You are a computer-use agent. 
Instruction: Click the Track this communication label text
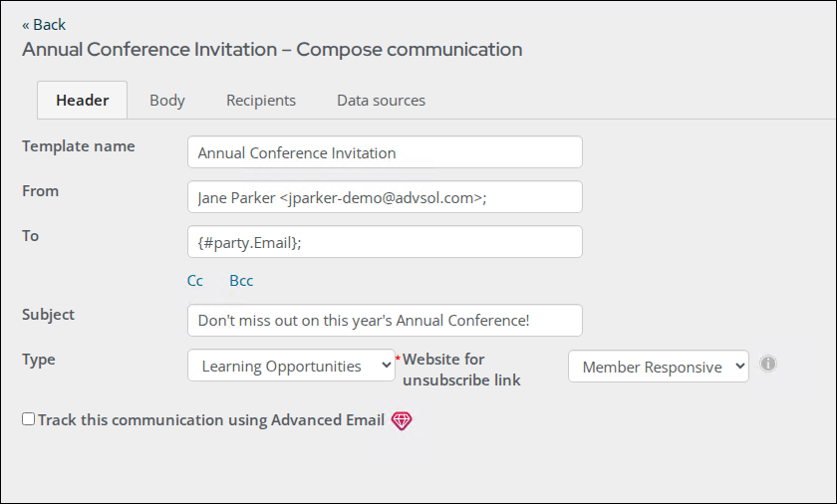(211, 420)
